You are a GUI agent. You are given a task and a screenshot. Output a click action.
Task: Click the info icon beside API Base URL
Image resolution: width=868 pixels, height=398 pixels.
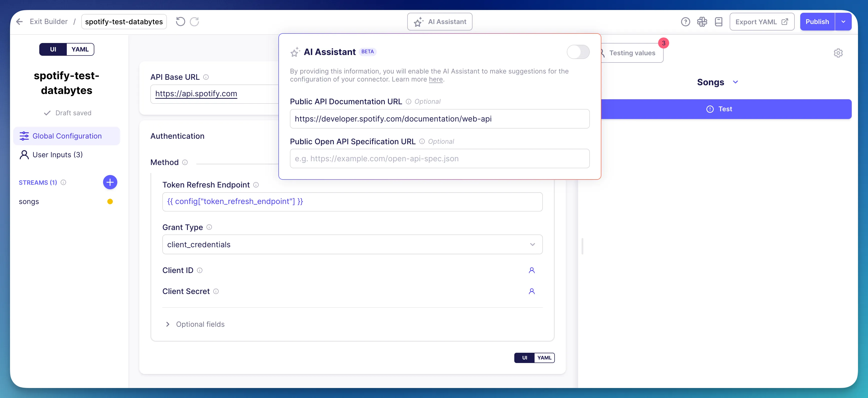206,77
